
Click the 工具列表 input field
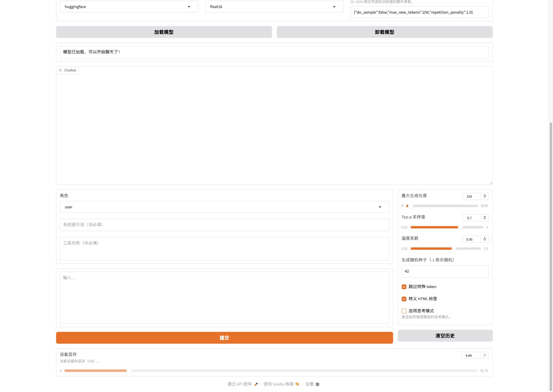coord(224,249)
